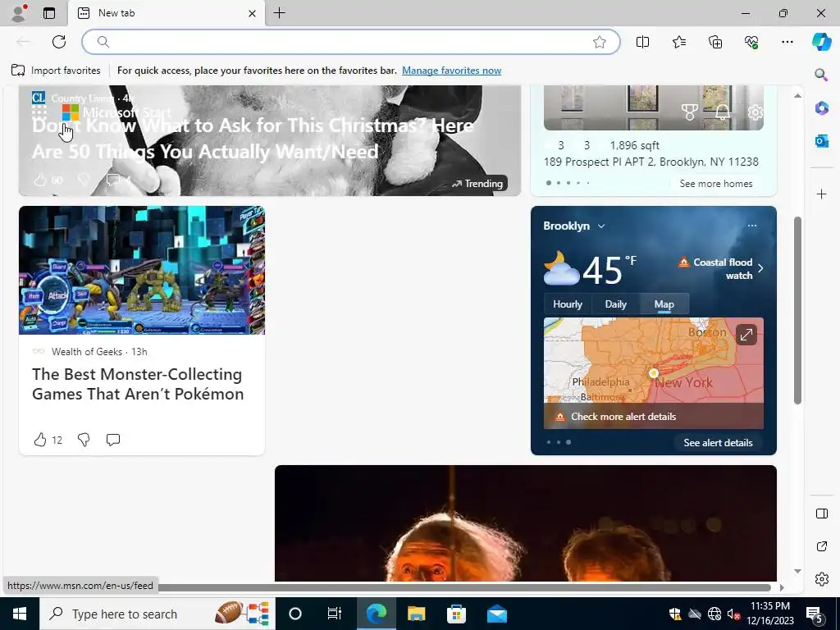This screenshot has height=630, width=840.
Task: Open the Favorites list
Action: (678, 42)
